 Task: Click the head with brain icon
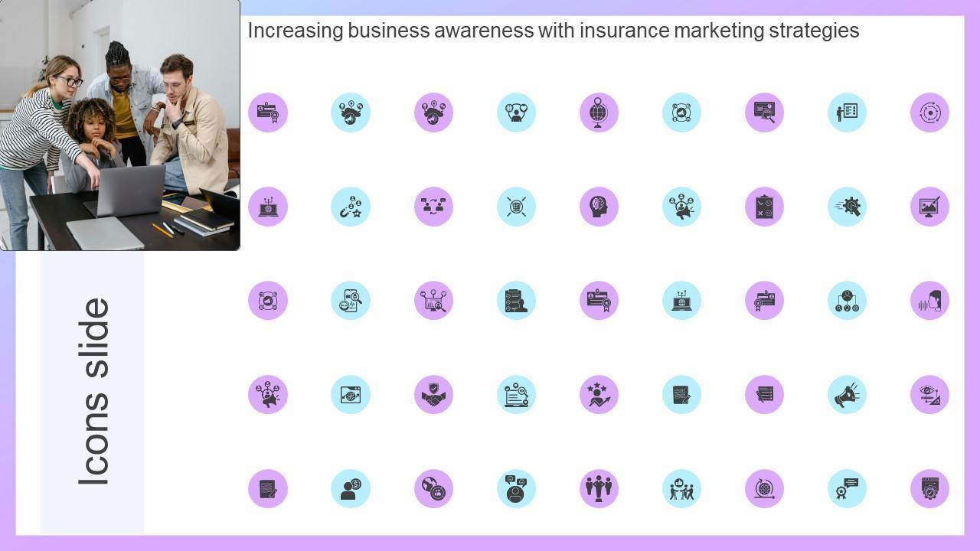(599, 207)
